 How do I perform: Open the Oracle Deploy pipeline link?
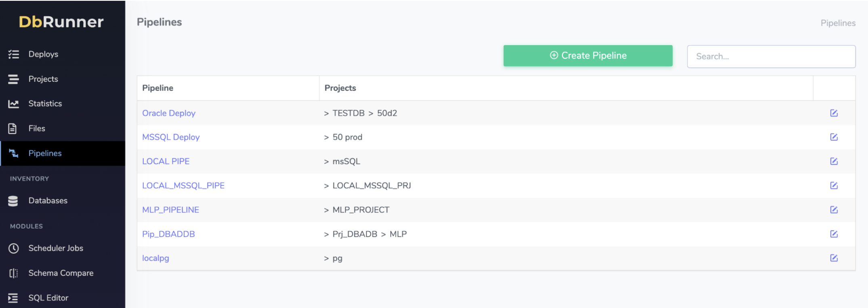tap(169, 113)
